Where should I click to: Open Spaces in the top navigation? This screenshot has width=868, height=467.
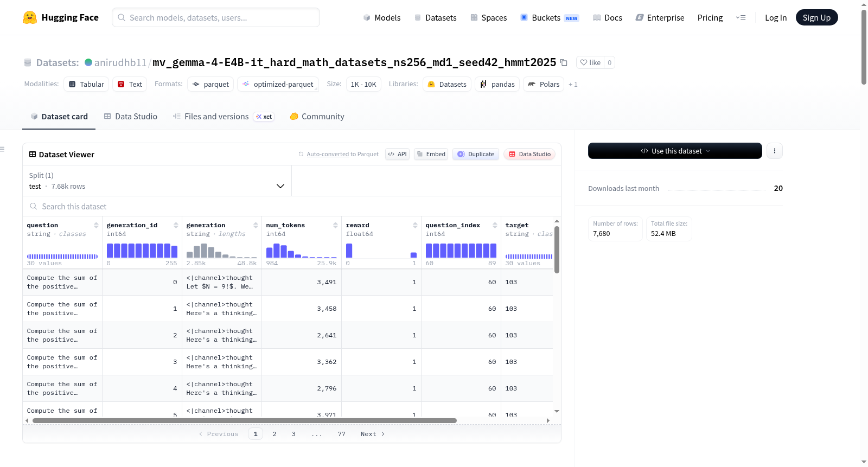click(x=489, y=18)
